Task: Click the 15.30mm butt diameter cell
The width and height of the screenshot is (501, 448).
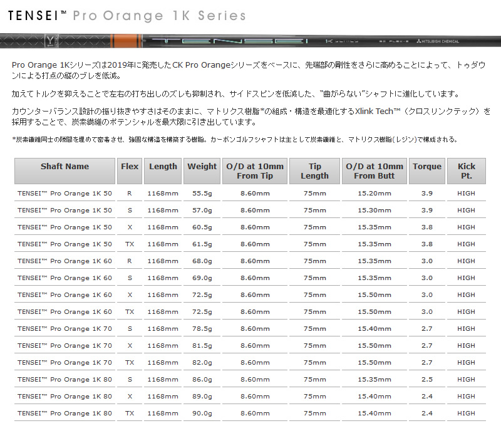Action: pos(374,211)
